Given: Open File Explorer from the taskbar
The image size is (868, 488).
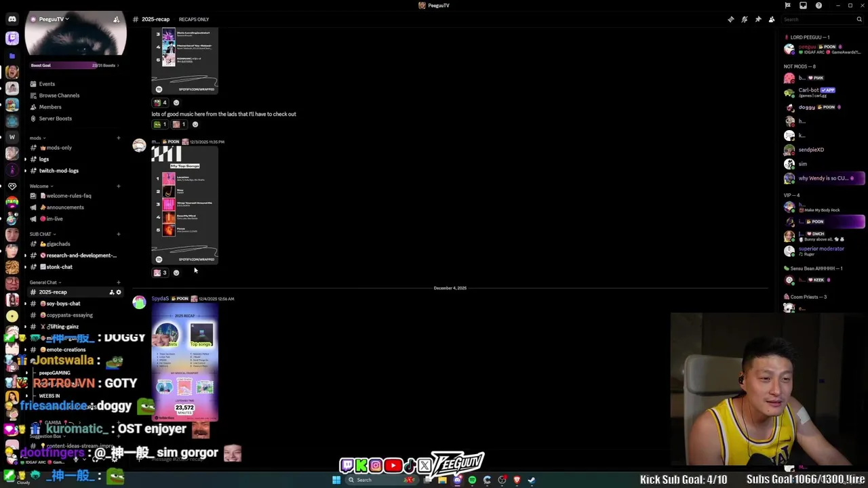Looking at the screenshot, I should tap(442, 480).
